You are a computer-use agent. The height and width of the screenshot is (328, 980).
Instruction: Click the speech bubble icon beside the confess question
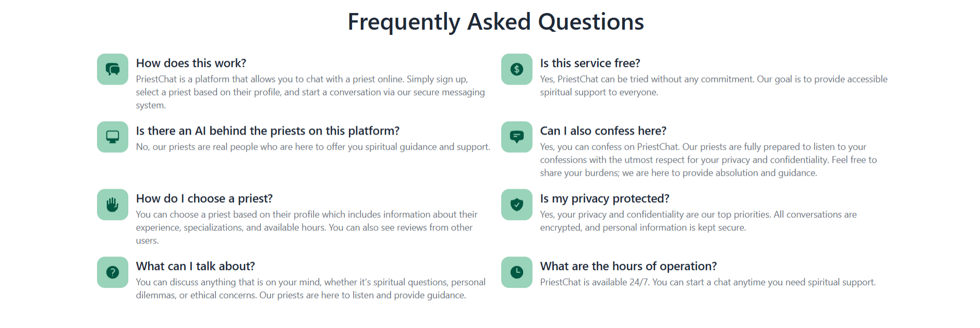(x=517, y=137)
